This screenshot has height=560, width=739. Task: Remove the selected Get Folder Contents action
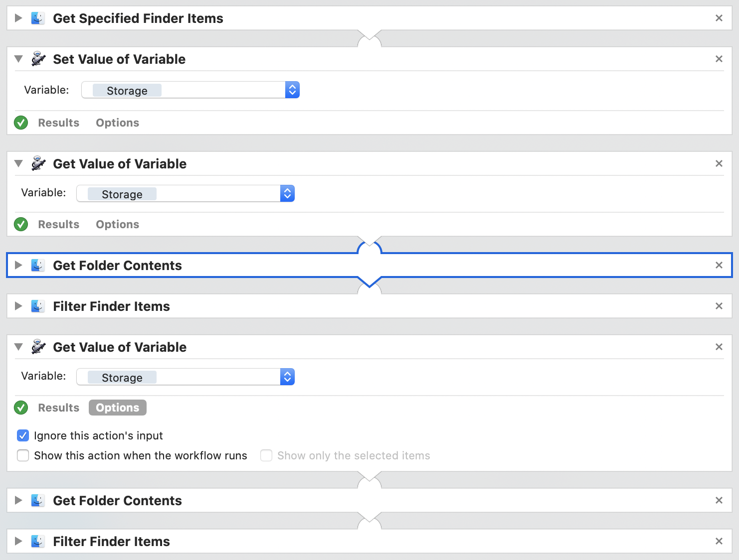tap(719, 265)
